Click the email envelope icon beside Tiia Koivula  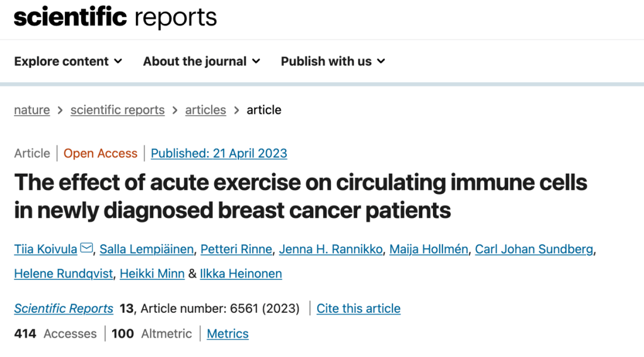tap(86, 248)
